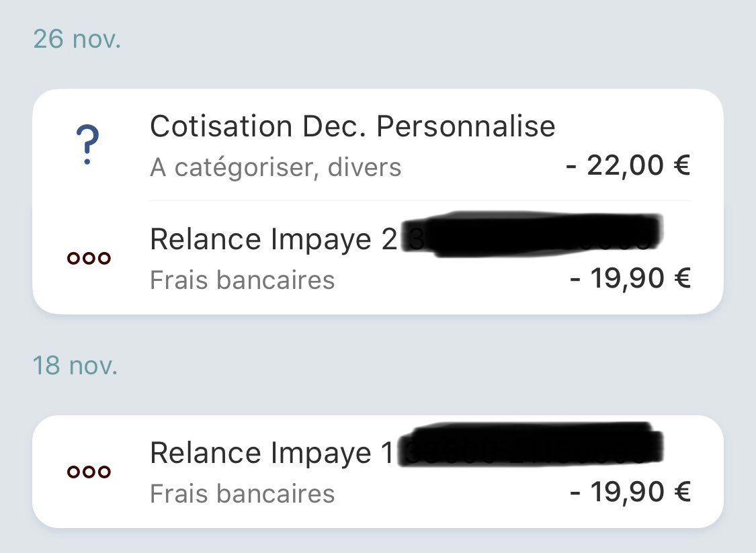This screenshot has height=553, width=756.
Task: Tap the three-circles icon beside Relance Impaye 2
Action: (89, 258)
